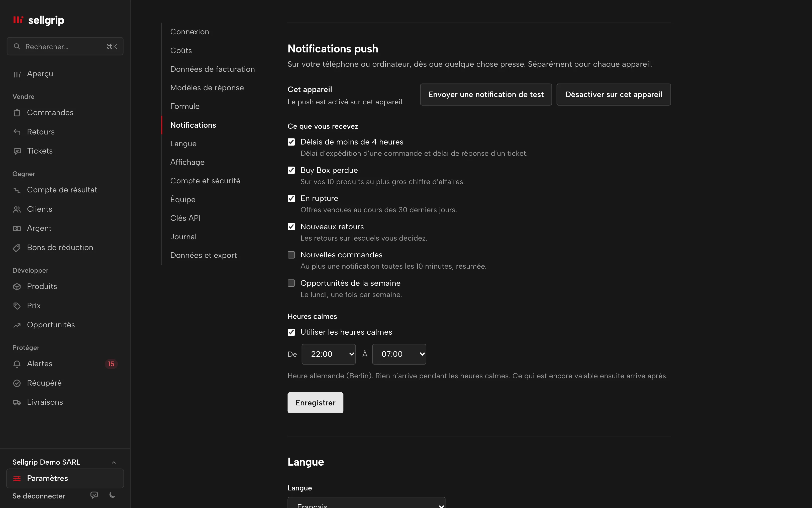This screenshot has width=812, height=508.
Task: Uncheck Buy Box perdue notification
Action: 291,170
